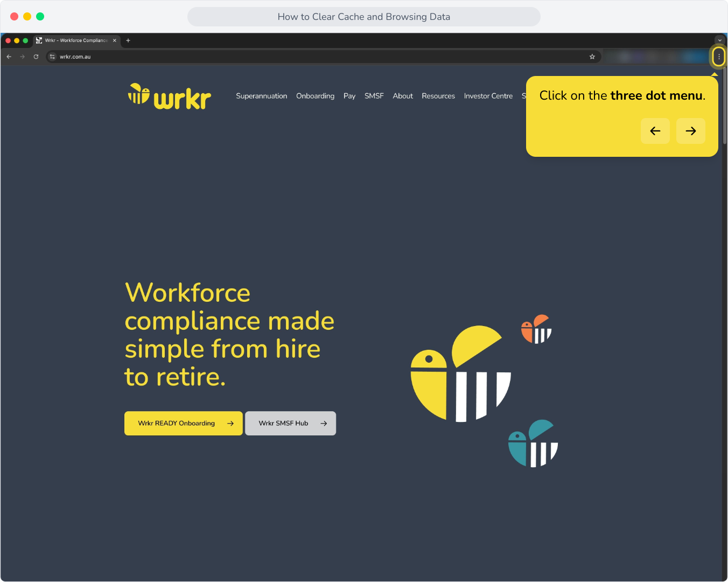Viewport: 728px width, 582px height.
Task: Click the Chrome three dot menu icon
Action: (719, 57)
